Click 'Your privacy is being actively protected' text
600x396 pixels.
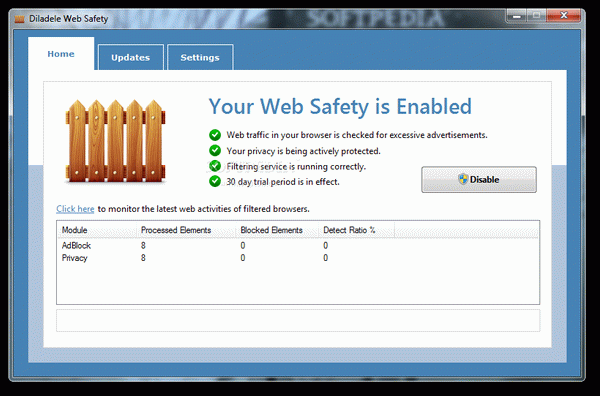pyautogui.click(x=303, y=151)
